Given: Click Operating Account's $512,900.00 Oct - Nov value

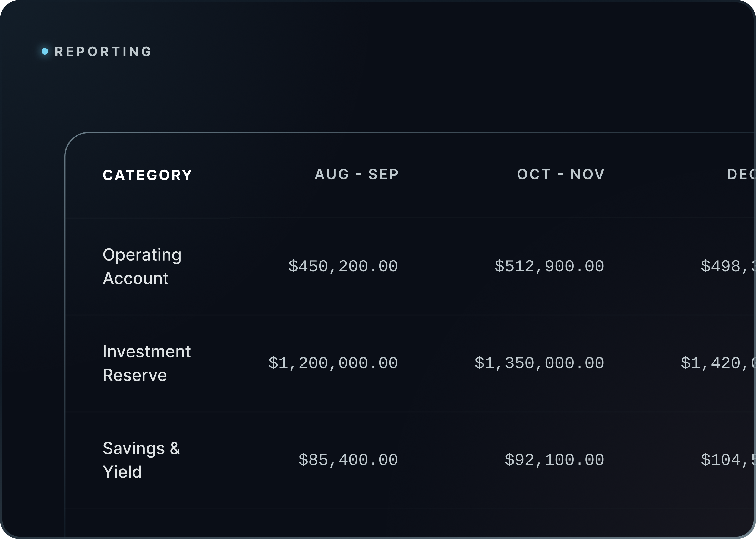Looking at the screenshot, I should point(549,266).
